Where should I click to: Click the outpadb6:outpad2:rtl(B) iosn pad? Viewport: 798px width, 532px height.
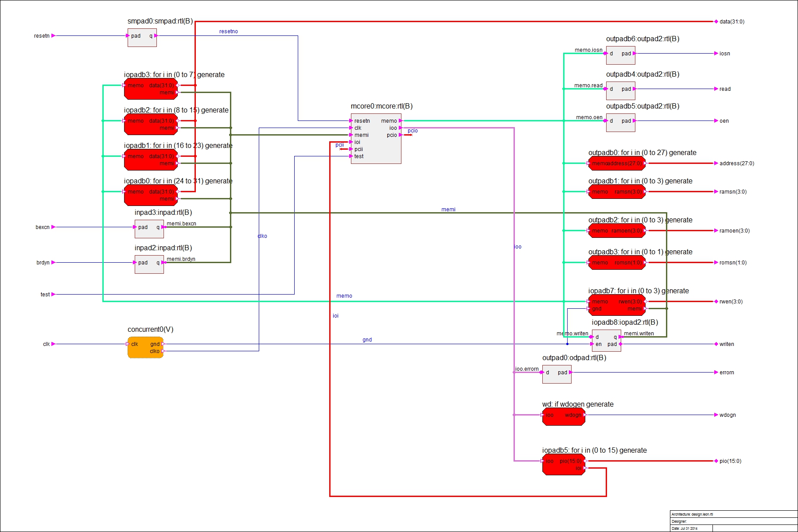pos(620,55)
